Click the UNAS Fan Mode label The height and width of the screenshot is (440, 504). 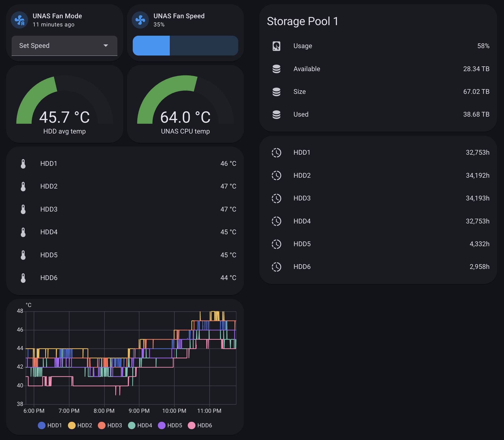point(57,16)
